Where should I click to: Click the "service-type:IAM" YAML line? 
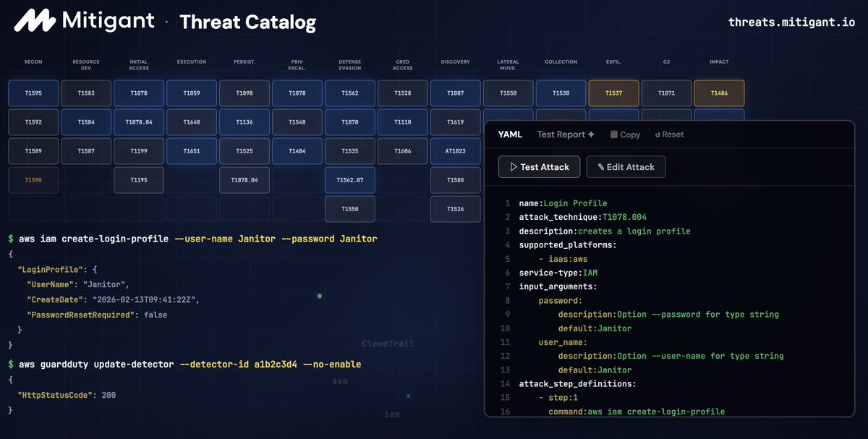tap(558, 273)
